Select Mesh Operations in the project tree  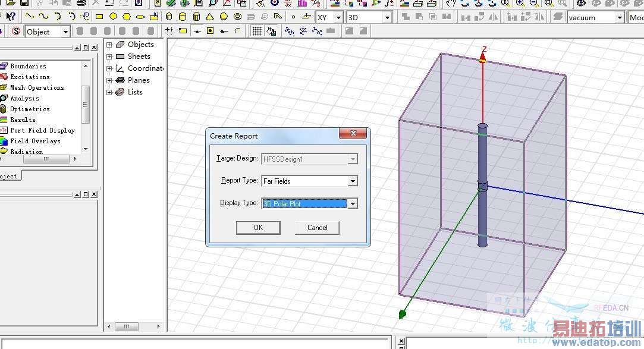point(37,87)
